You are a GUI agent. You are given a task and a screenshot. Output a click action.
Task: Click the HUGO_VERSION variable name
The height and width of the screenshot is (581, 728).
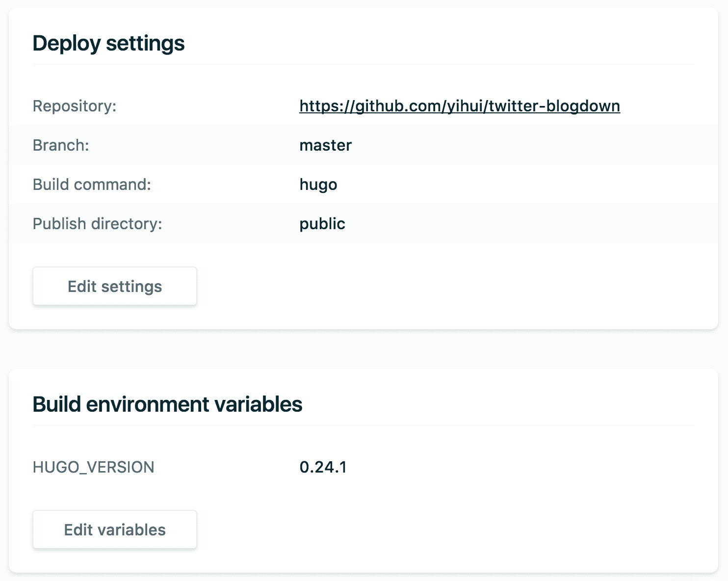click(93, 467)
